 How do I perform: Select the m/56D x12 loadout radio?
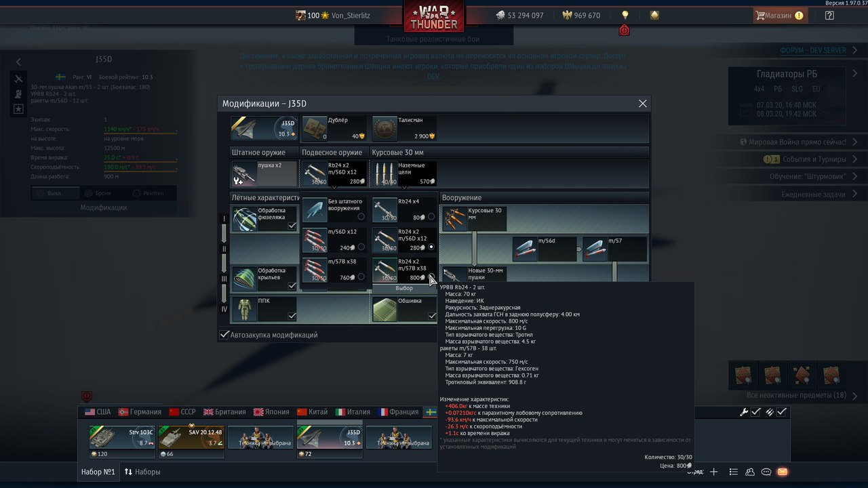[361, 247]
